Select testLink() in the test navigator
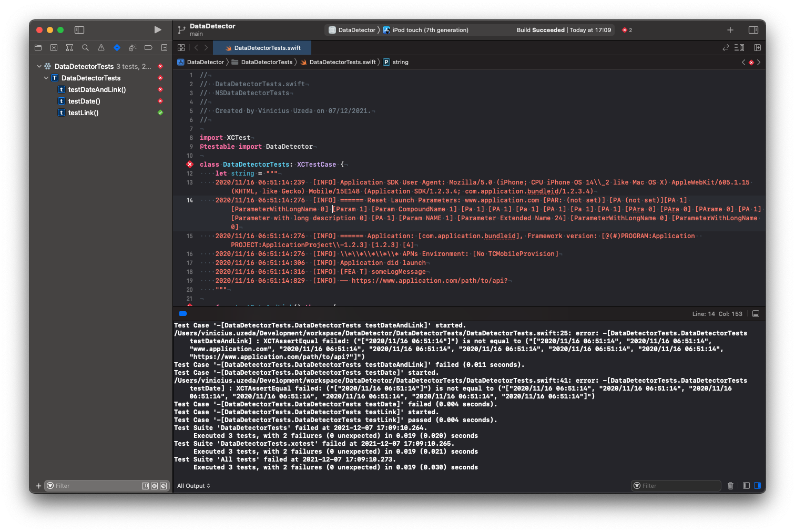 pyautogui.click(x=83, y=113)
